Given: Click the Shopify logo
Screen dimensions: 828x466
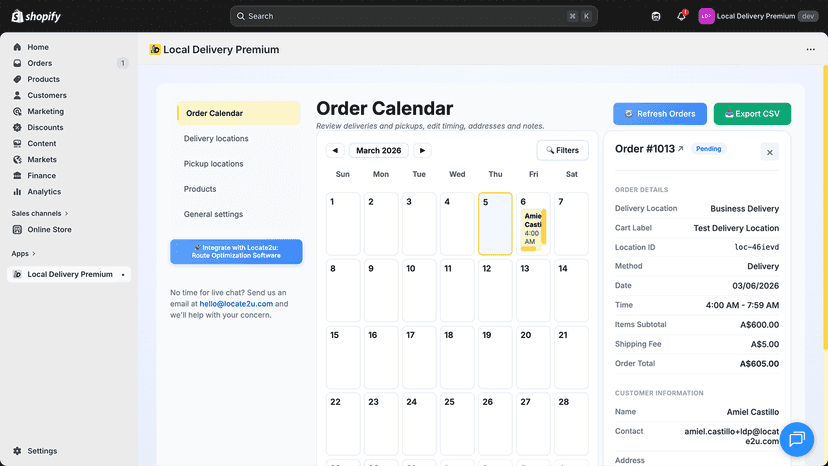Looking at the screenshot, I should [x=36, y=16].
